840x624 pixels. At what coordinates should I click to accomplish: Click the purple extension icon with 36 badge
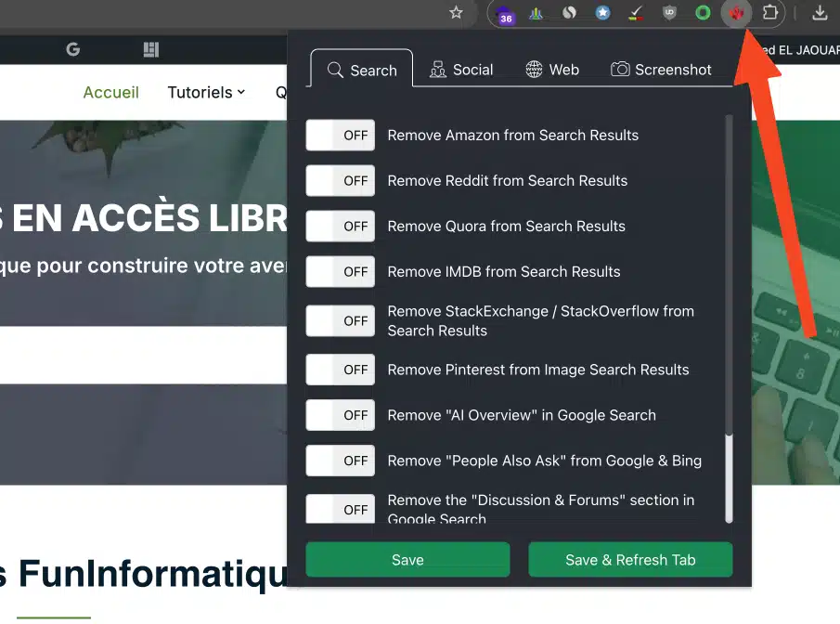tap(506, 14)
